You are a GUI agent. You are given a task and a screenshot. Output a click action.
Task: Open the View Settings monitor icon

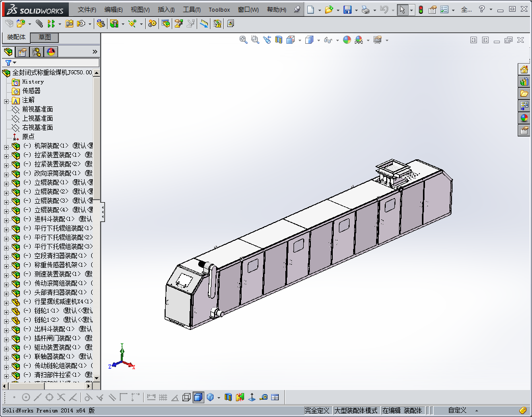tap(378, 40)
